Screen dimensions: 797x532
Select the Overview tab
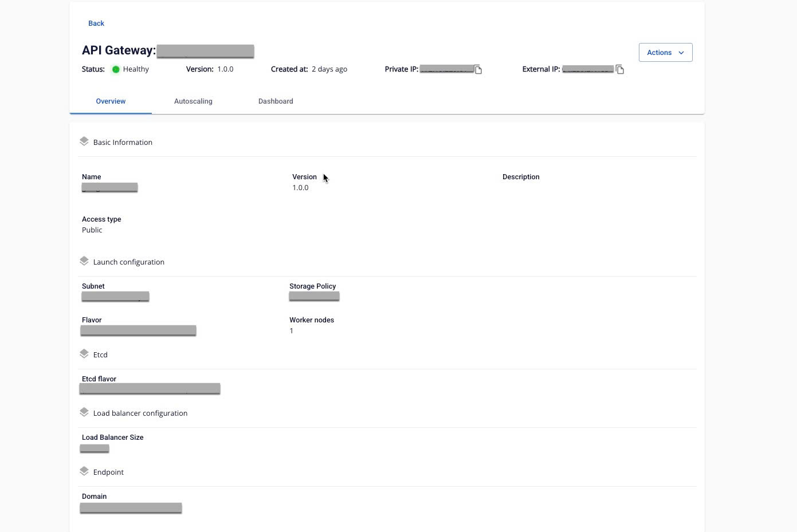pyautogui.click(x=111, y=101)
